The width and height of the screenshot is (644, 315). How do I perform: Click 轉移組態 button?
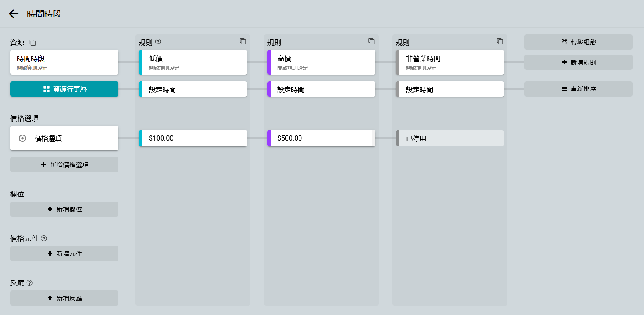point(578,42)
